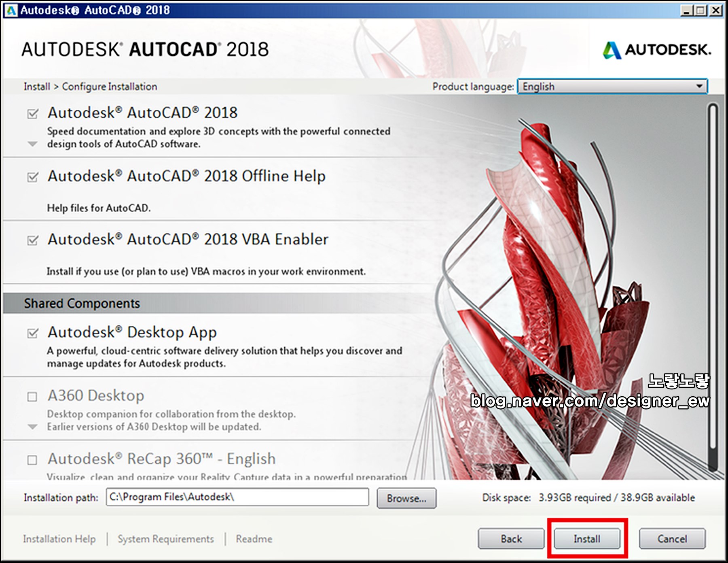Click the Autodesk ReCap 360 - English title
This screenshot has height=563, width=728.
(x=162, y=459)
